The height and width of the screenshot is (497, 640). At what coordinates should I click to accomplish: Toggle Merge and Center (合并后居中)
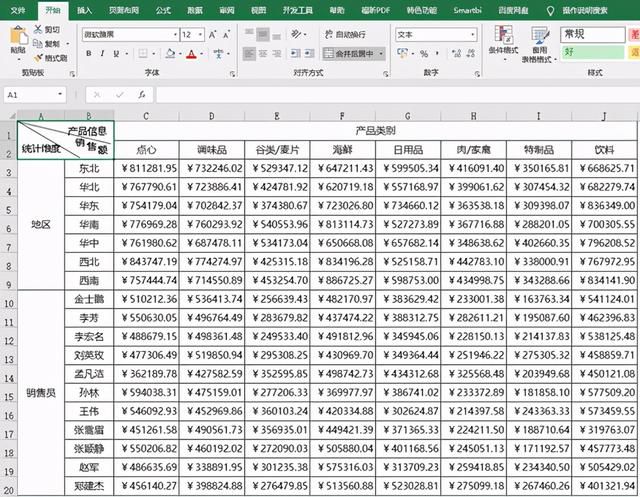pos(349,53)
